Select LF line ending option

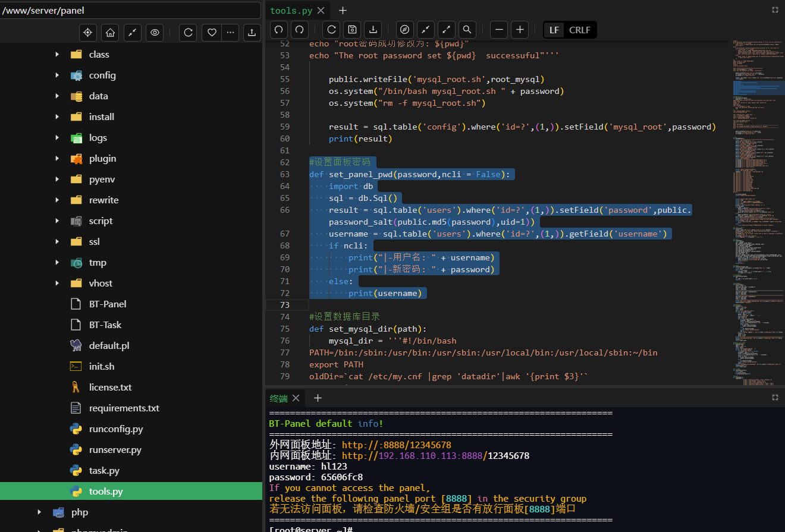coord(554,30)
